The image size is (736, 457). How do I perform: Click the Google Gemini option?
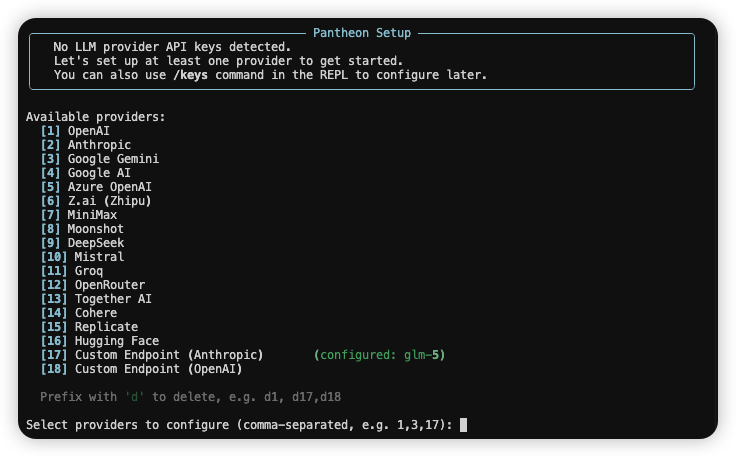[x=113, y=159]
